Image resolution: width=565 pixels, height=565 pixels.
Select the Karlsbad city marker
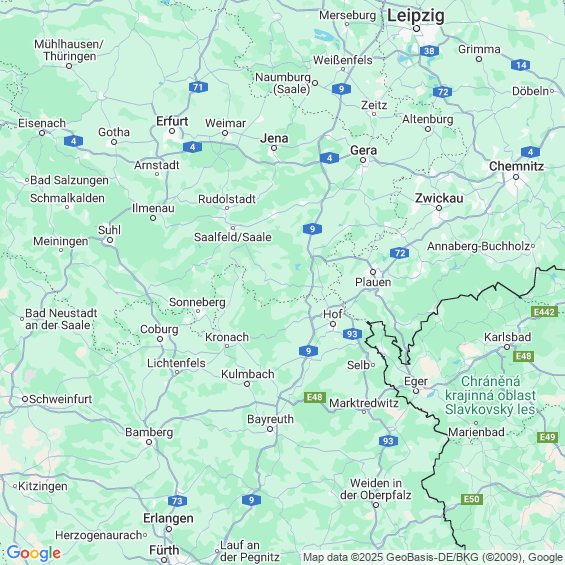coord(507,347)
